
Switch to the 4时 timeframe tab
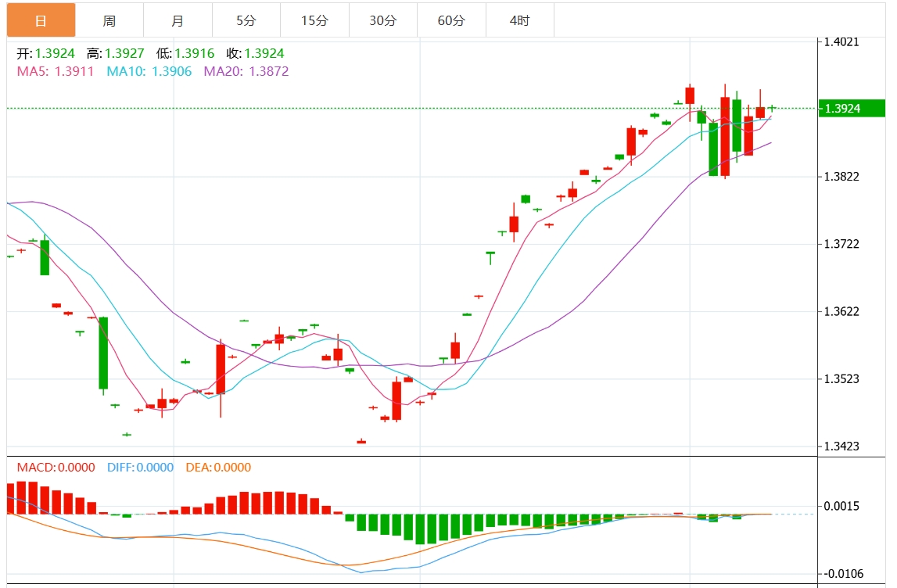pos(519,20)
